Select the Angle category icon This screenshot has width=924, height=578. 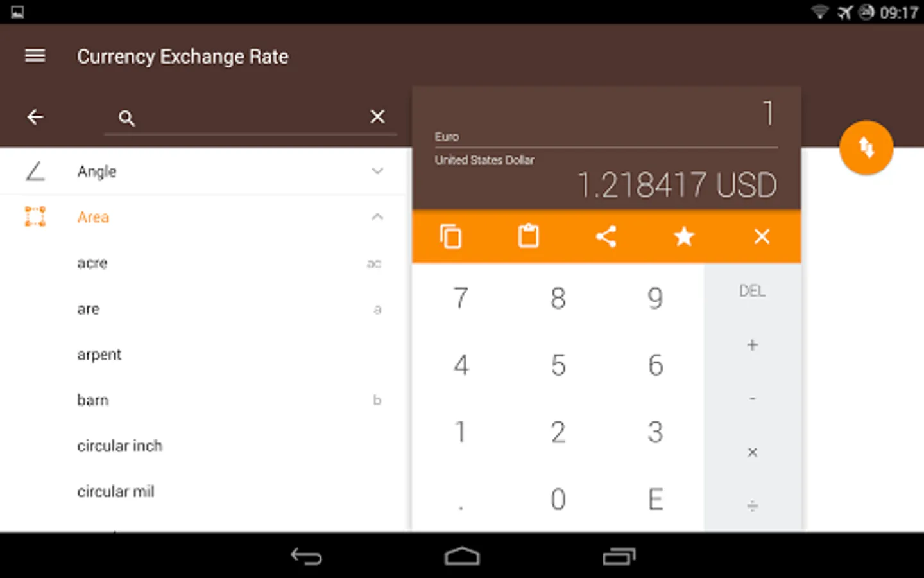[x=35, y=171]
